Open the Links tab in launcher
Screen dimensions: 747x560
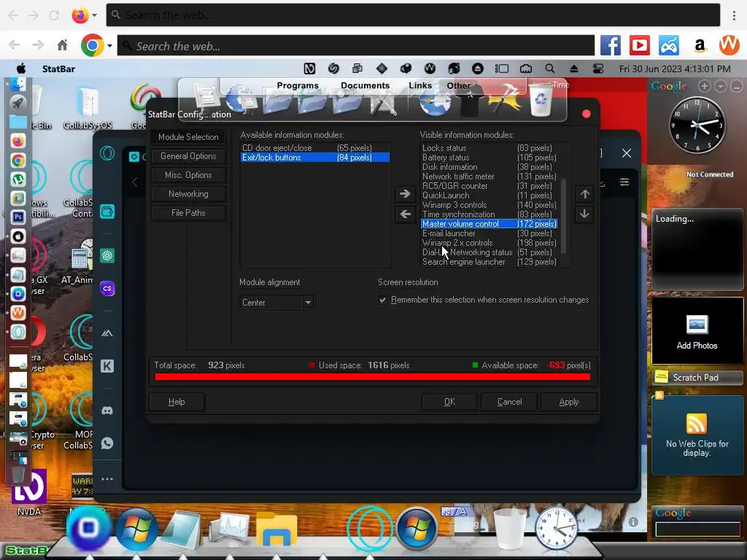coord(420,85)
